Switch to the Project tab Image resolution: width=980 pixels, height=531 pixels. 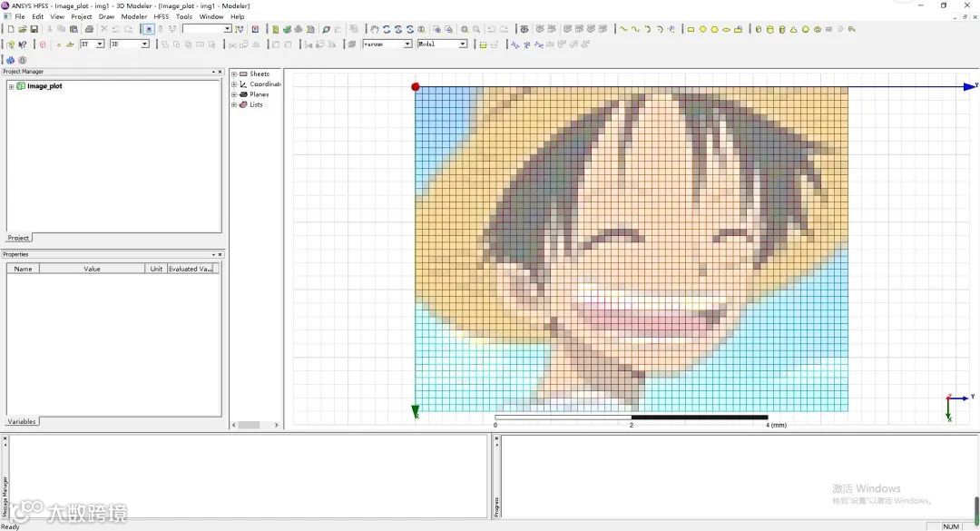18,238
